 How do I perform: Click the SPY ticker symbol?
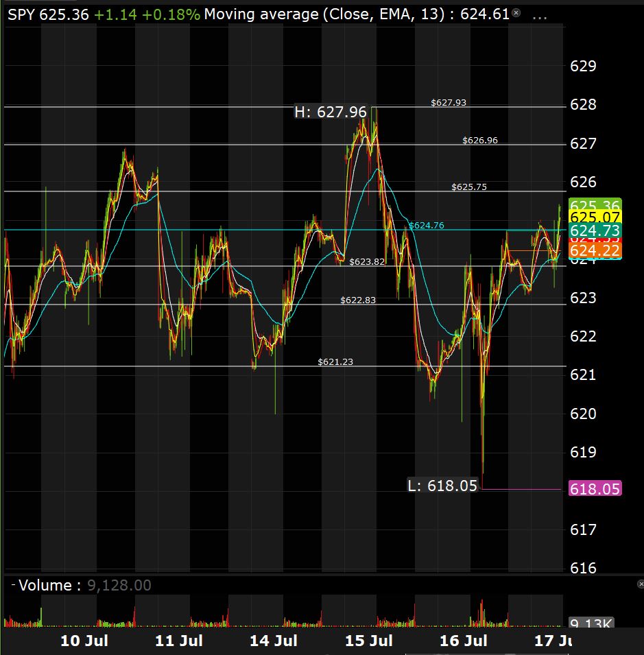(x=22, y=15)
